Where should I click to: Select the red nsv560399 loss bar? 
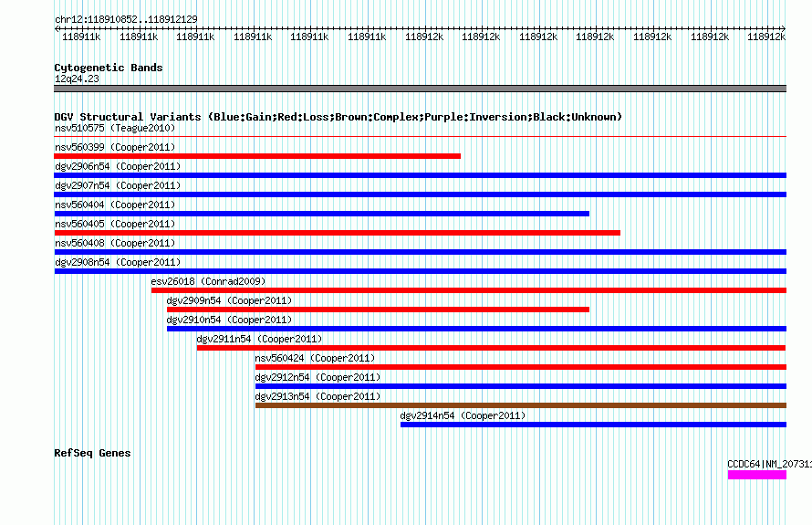coord(257,156)
